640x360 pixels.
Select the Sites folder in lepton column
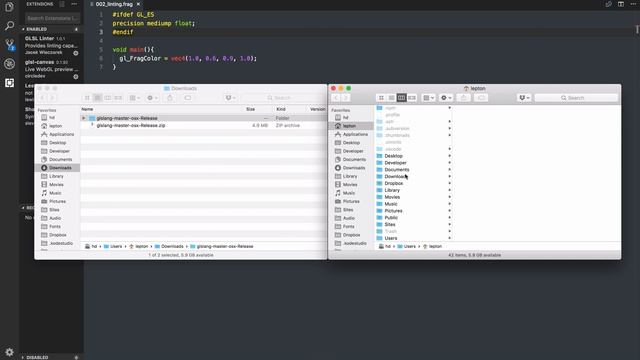(x=413, y=224)
